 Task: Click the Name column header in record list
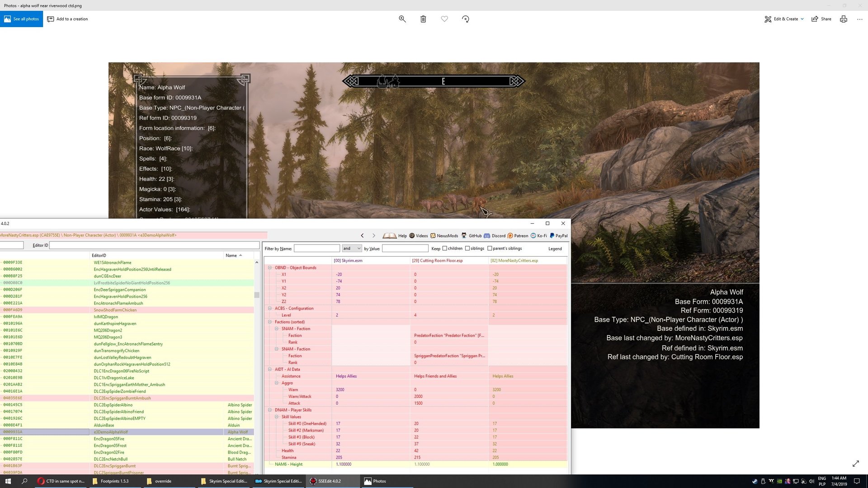pos(238,255)
